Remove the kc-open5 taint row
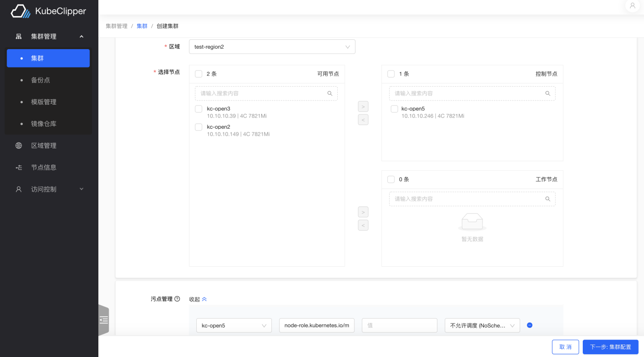 point(530,325)
